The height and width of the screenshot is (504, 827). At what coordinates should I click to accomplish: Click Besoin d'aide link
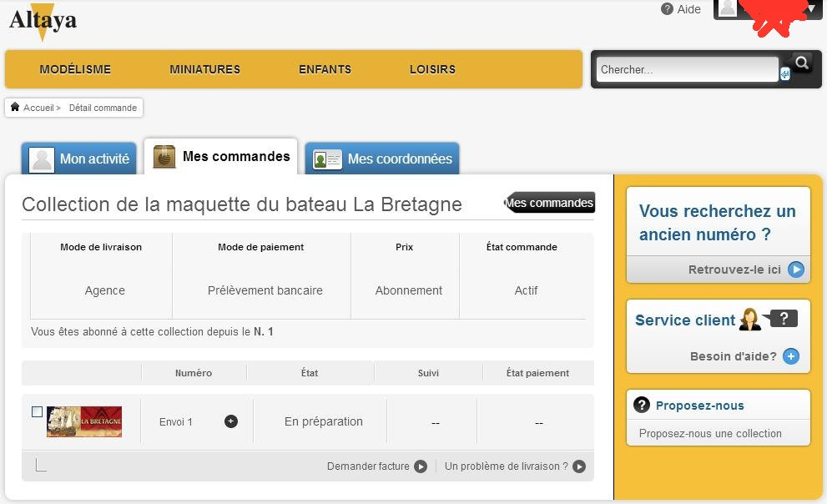coord(734,356)
